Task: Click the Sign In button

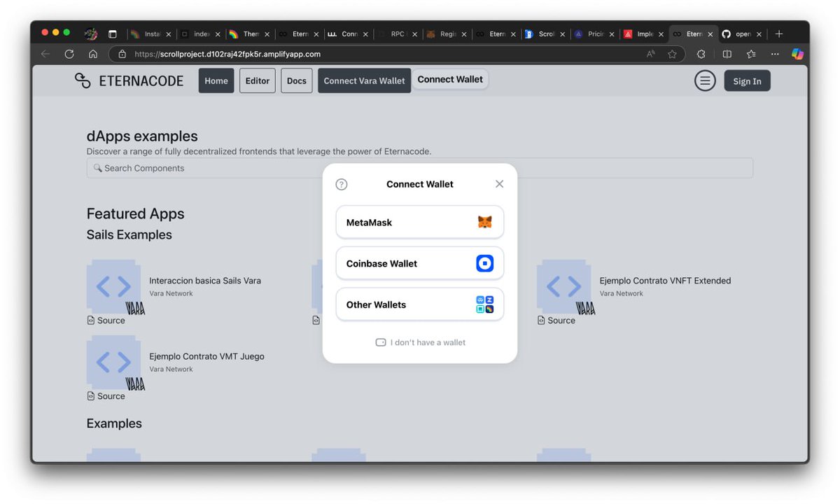Action: click(x=747, y=80)
